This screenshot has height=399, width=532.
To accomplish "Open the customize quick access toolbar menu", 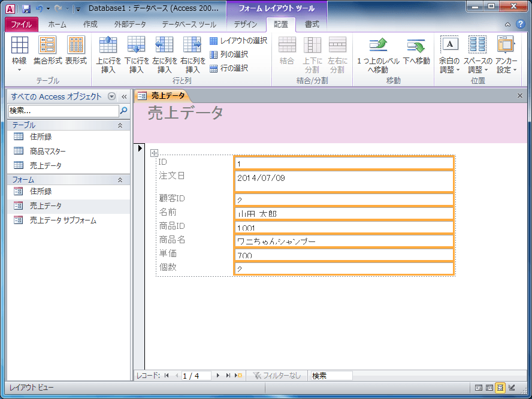I will (x=78, y=9).
